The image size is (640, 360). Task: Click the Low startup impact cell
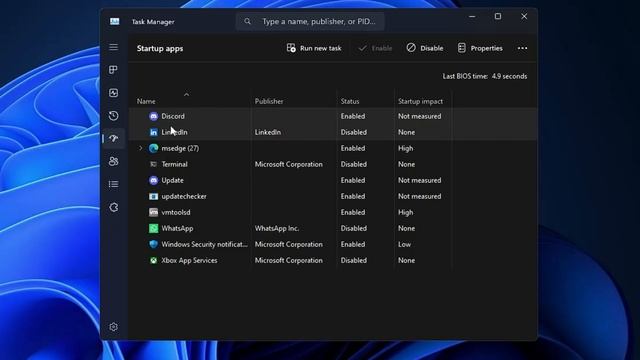[404, 244]
